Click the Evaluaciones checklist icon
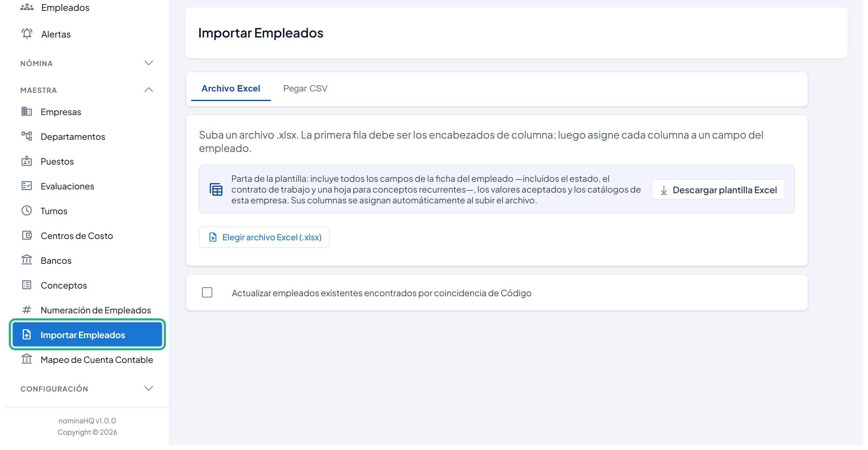Viewport: 868px width, 450px height. 27,187
